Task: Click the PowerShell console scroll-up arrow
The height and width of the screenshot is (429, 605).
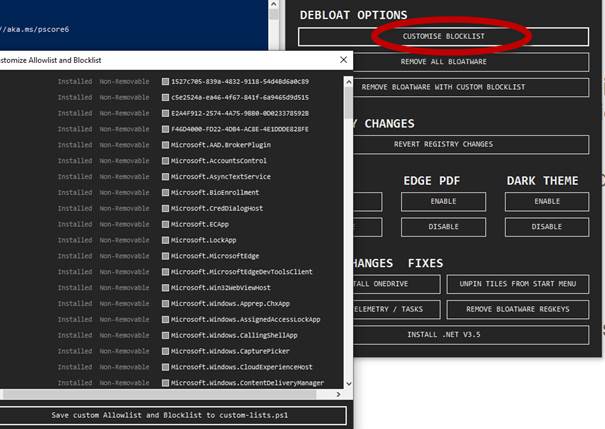Action: tap(274, 4)
